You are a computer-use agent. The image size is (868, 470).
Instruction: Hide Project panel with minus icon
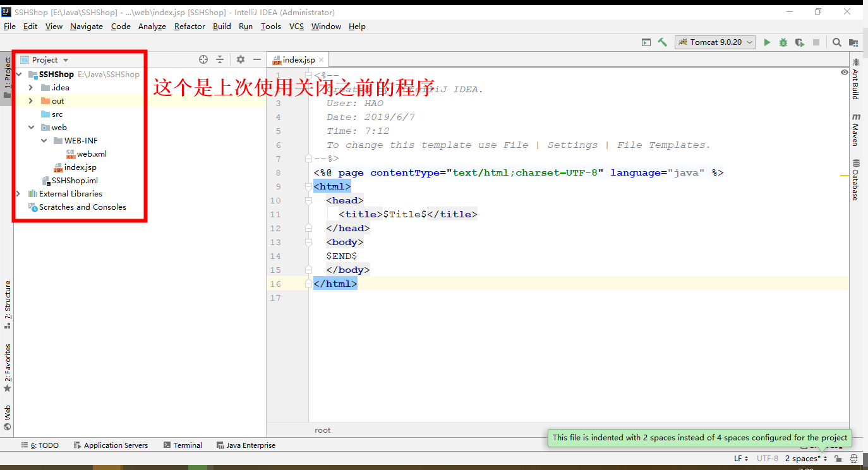pyautogui.click(x=257, y=59)
